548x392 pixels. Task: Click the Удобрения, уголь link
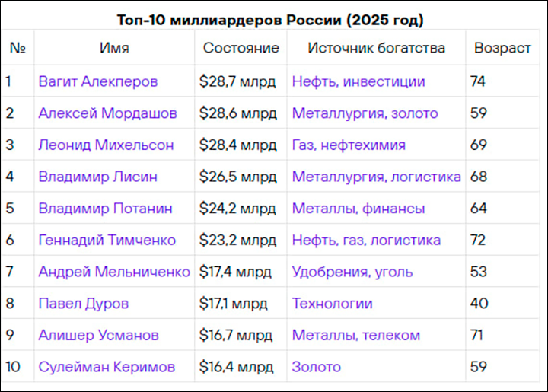[x=352, y=272]
